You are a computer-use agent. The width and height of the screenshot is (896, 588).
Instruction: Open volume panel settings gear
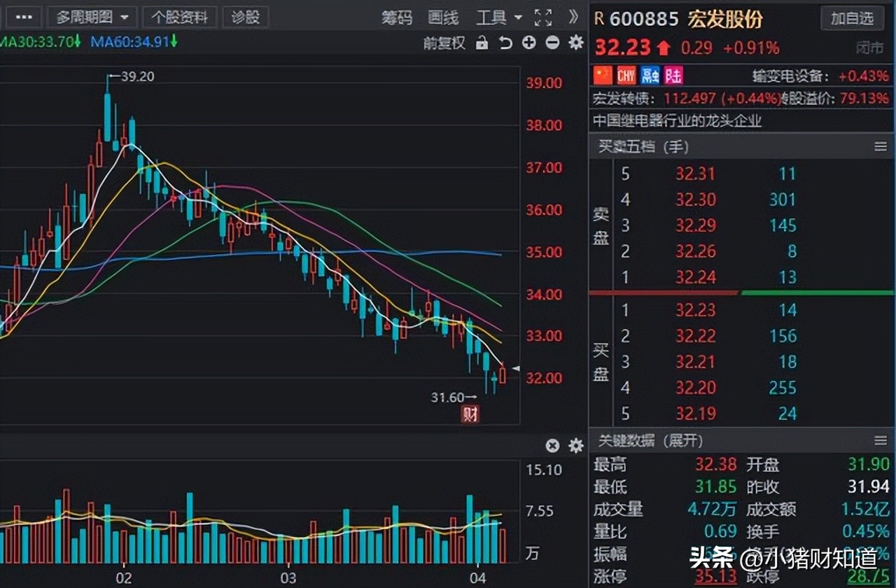pos(576,446)
